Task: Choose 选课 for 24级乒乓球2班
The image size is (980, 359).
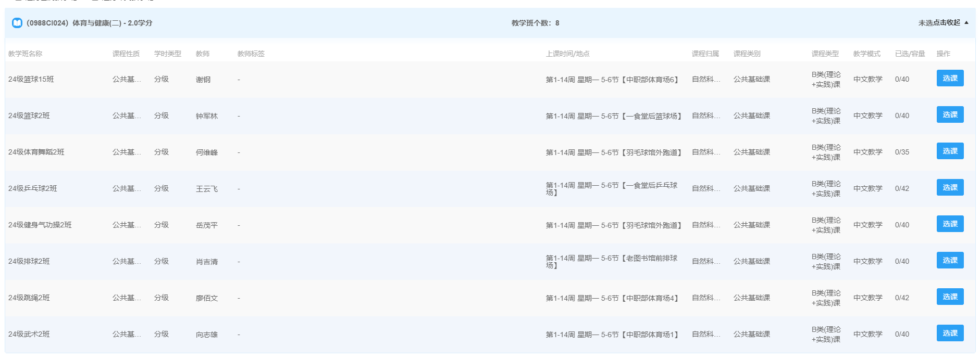Action: click(949, 188)
